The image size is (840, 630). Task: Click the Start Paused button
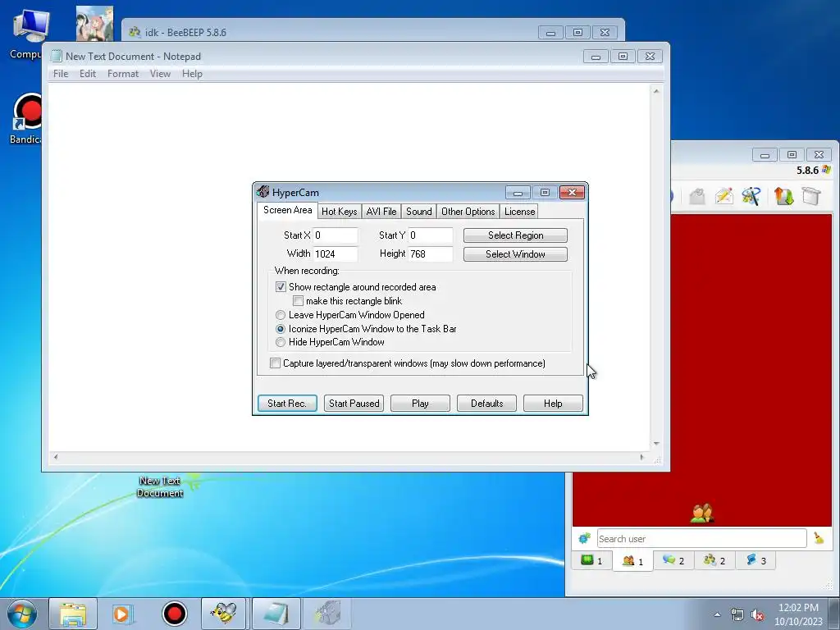(x=354, y=404)
